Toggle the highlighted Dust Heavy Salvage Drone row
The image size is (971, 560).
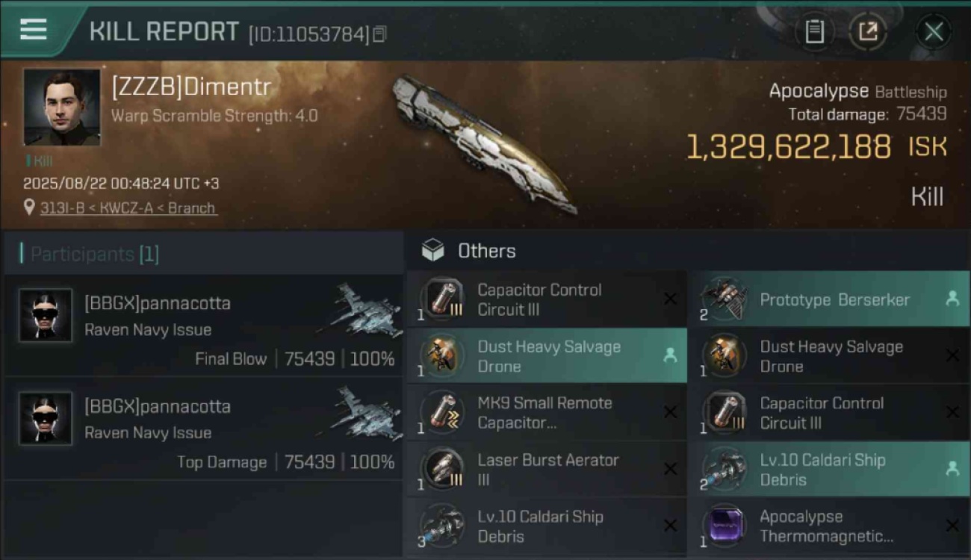[547, 356]
